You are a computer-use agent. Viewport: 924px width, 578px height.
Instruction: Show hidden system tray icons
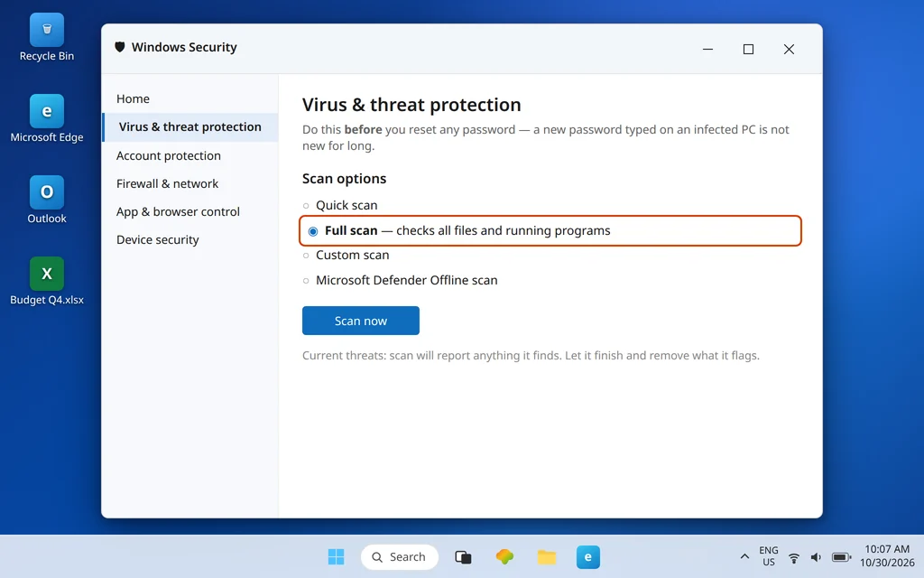click(744, 556)
